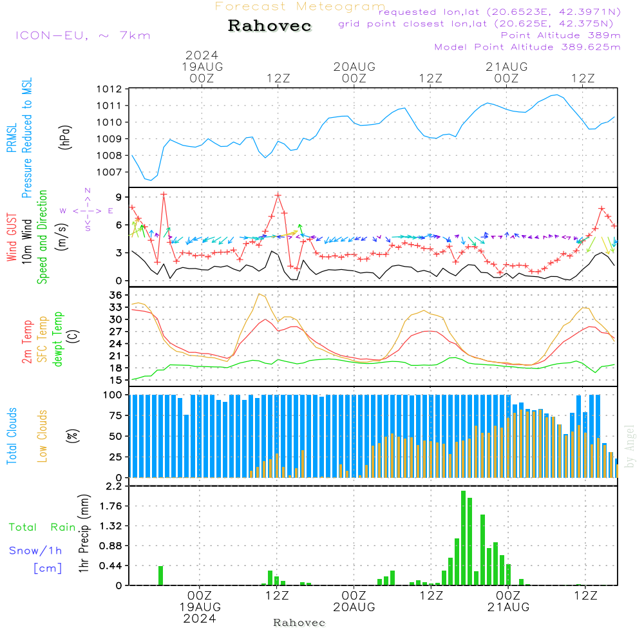Click the ICON-EU ~7km model label

pos(82,35)
